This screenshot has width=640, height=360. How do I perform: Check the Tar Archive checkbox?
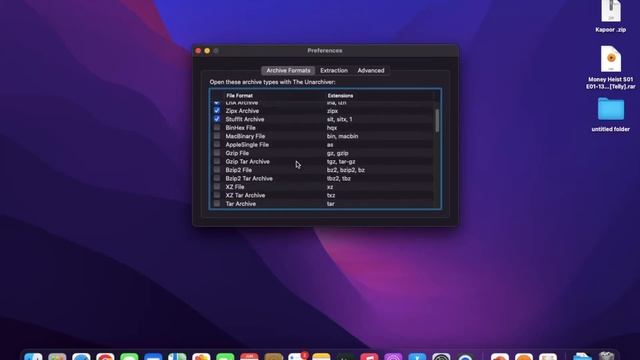coord(217,204)
